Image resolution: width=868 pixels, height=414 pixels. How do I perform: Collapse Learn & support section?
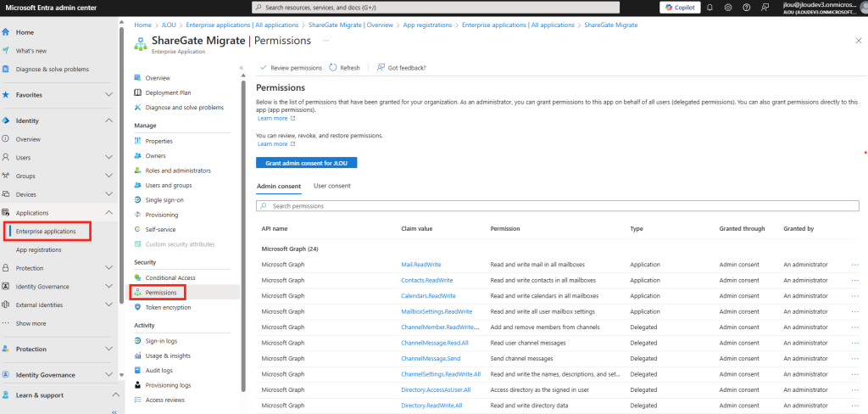[x=115, y=395]
